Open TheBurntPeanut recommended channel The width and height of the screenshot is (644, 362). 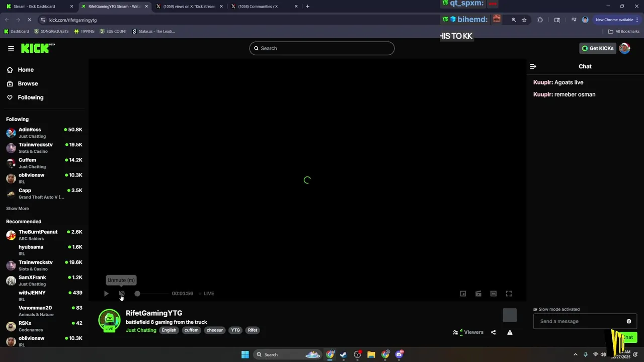click(x=44, y=235)
